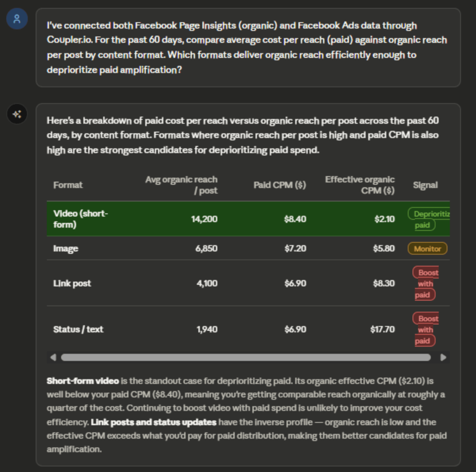Click the 1,940 organic reach value
The width and height of the screenshot is (476, 472).
coord(207,329)
